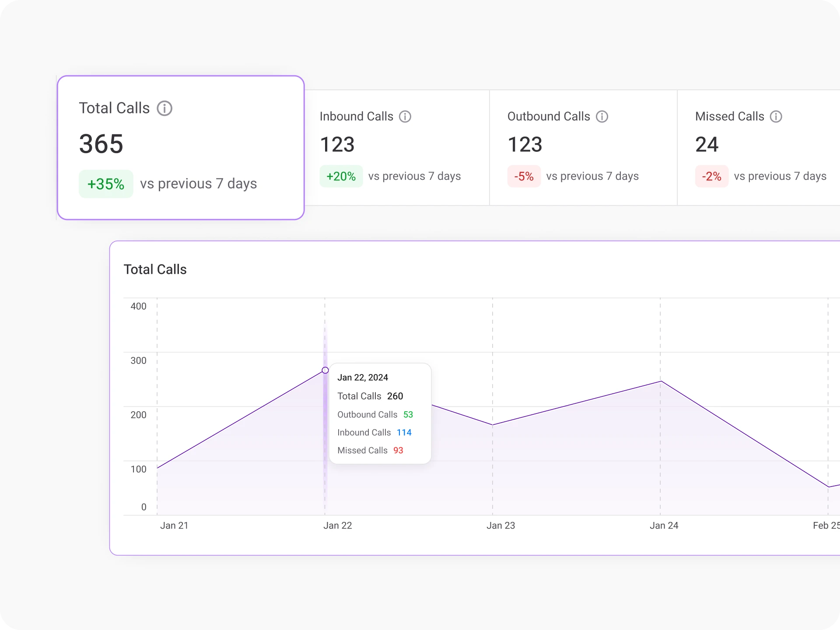Click the 300 y-axis label
Viewport: 840px width, 630px height.
[138, 360]
